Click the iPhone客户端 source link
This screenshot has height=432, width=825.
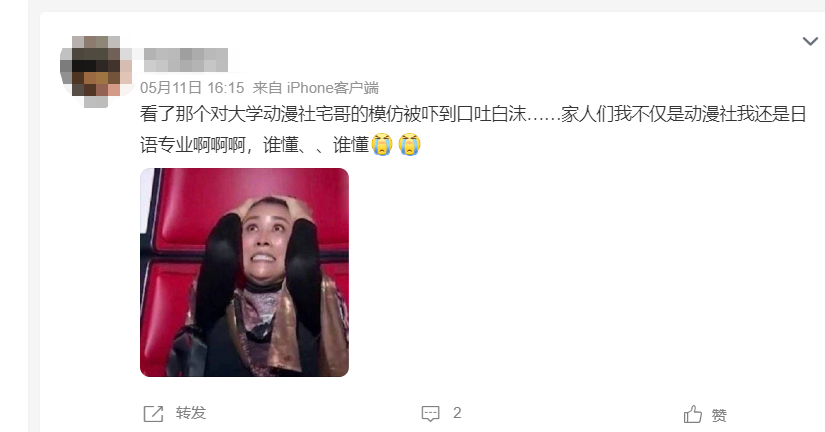(x=333, y=88)
